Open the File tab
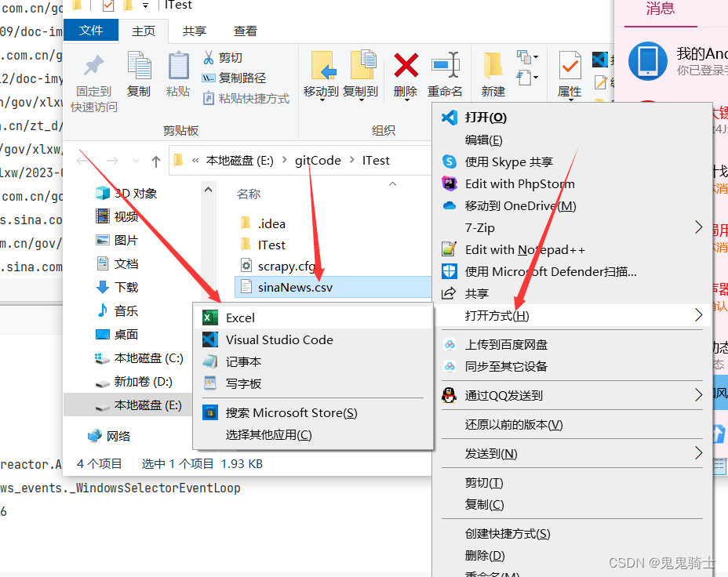This screenshot has width=728, height=577. [x=91, y=31]
